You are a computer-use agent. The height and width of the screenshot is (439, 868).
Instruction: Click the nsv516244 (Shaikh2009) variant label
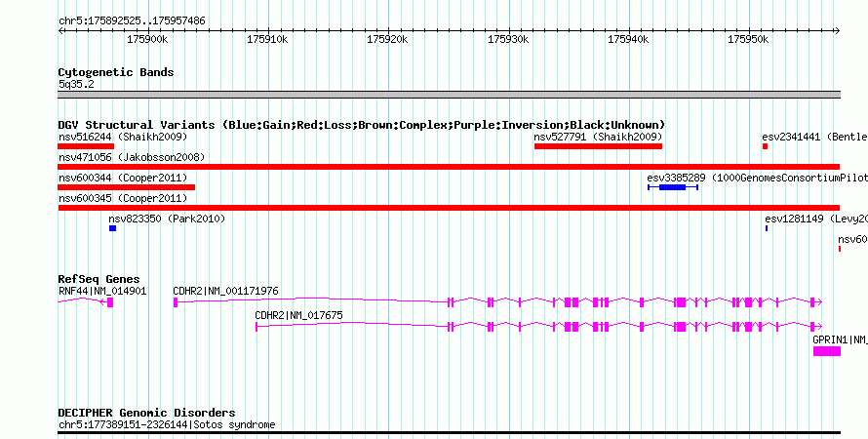pyautogui.click(x=123, y=137)
